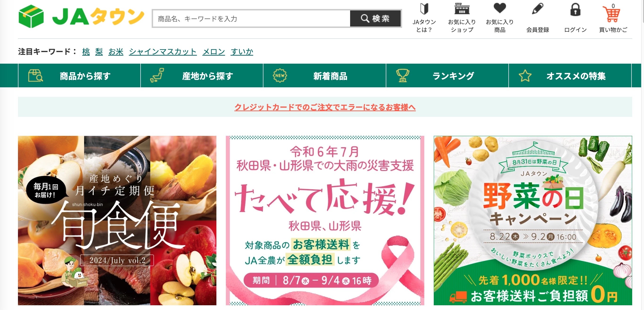The height and width of the screenshot is (310, 644).
Task: Click the trophy icon for ランキング
Action: (403, 75)
